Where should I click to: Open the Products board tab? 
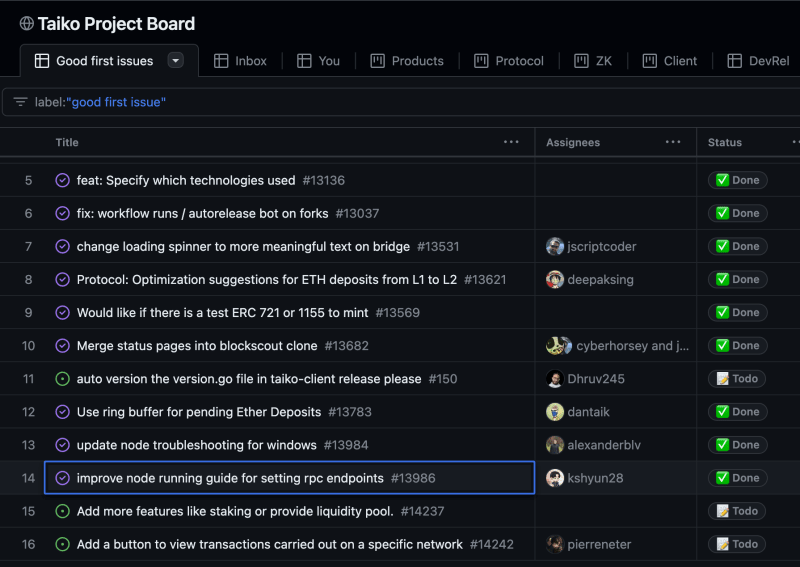(407, 61)
